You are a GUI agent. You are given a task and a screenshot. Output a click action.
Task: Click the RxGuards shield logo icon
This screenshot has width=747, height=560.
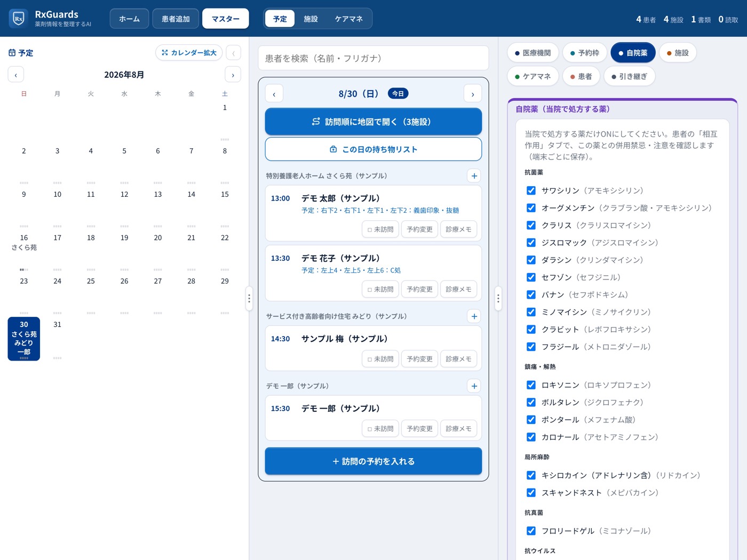pos(19,19)
